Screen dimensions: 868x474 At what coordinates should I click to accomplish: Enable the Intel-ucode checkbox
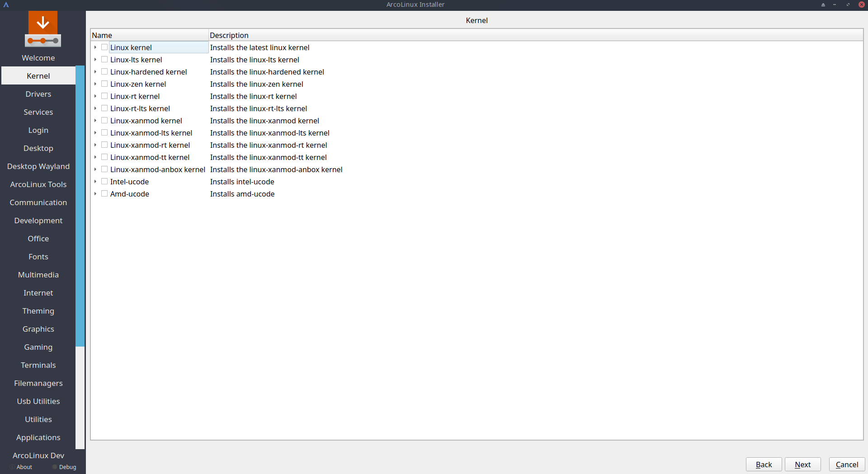point(104,182)
